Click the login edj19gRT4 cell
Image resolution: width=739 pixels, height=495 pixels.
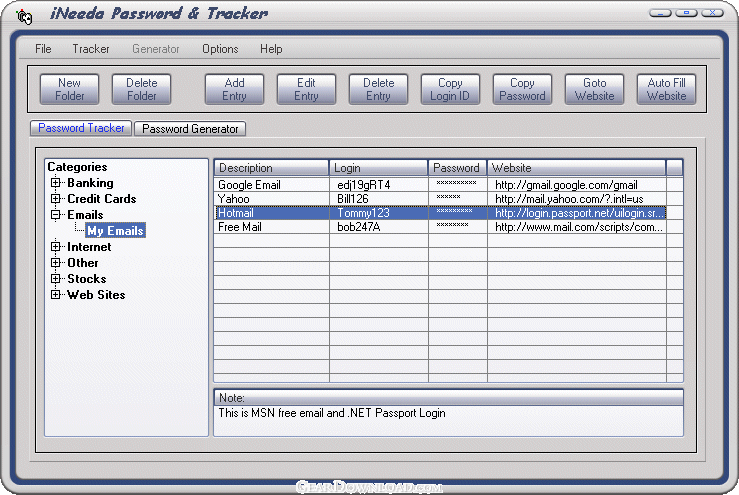(x=378, y=185)
